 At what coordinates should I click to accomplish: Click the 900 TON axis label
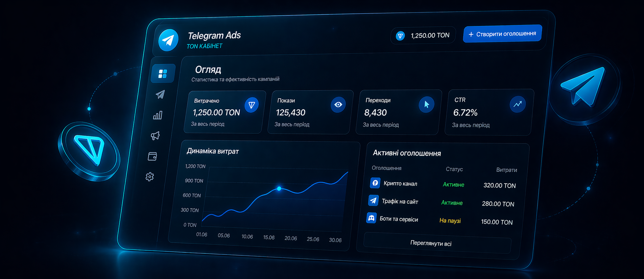194,181
